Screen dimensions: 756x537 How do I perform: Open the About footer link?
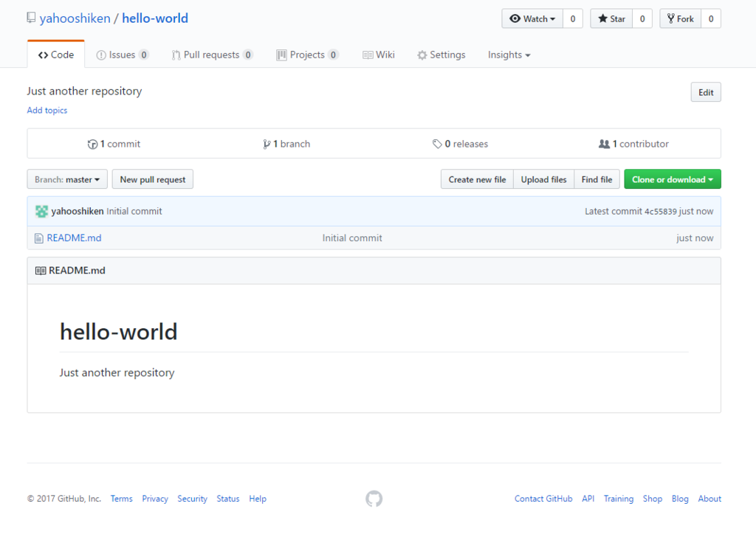coord(709,499)
